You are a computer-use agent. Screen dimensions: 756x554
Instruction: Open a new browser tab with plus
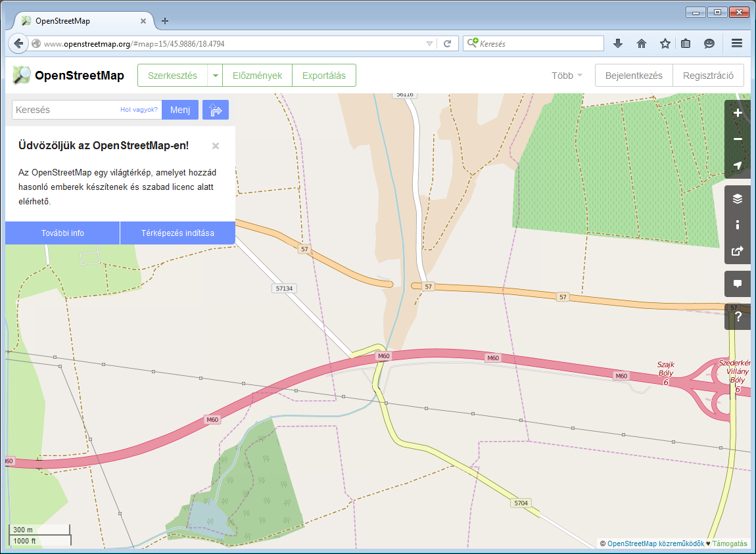tap(165, 21)
